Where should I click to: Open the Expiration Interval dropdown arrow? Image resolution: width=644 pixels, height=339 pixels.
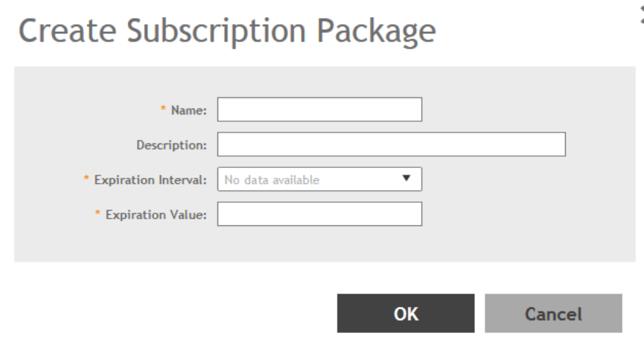tap(407, 179)
